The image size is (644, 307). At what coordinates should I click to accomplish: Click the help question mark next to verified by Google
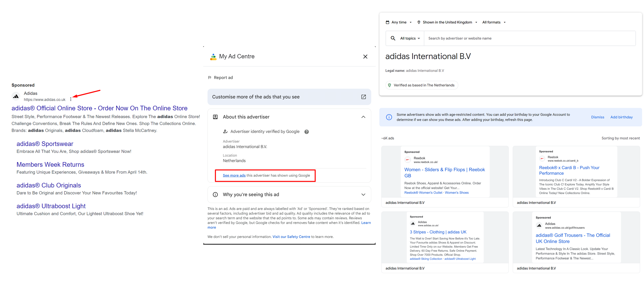(x=307, y=132)
